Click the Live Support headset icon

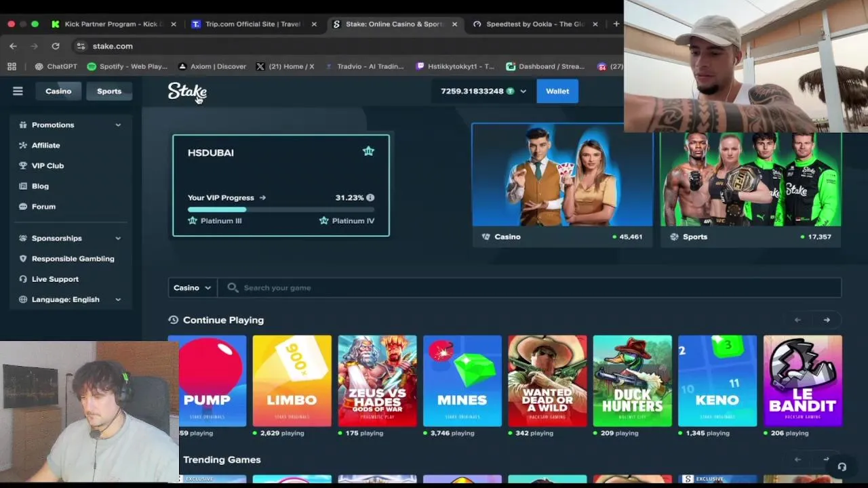23,279
